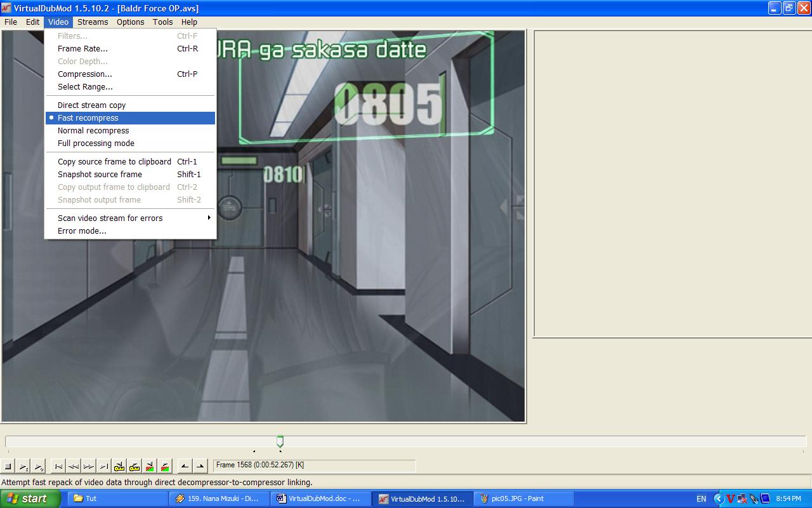Jump to the start of the video
The width and height of the screenshot is (812, 508).
[x=58, y=467]
